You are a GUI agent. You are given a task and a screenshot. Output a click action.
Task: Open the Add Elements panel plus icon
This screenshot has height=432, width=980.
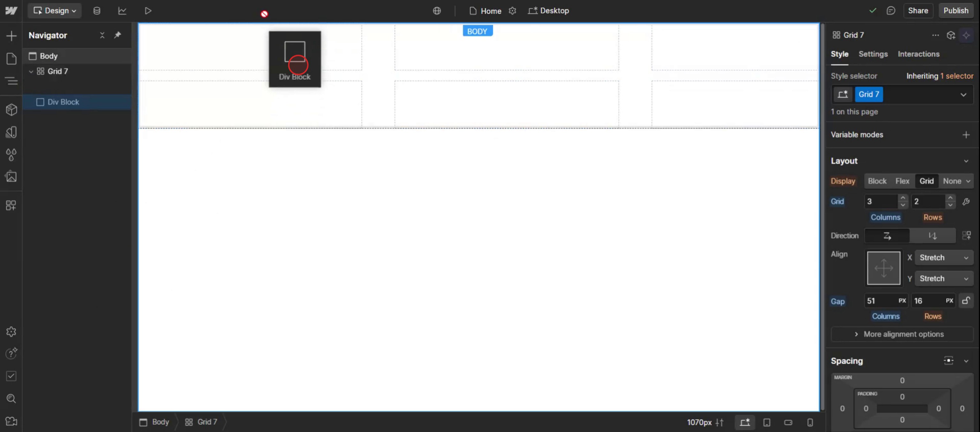(11, 36)
